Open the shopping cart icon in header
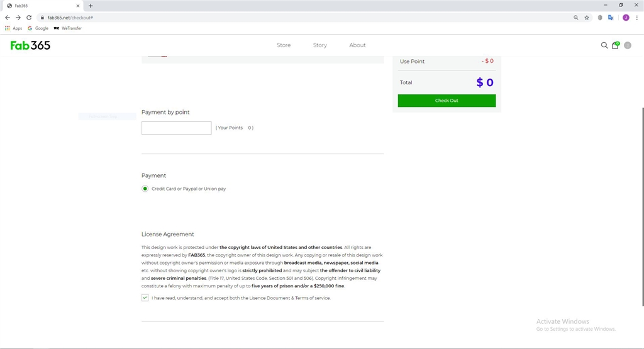The height and width of the screenshot is (349, 644). [x=615, y=45]
